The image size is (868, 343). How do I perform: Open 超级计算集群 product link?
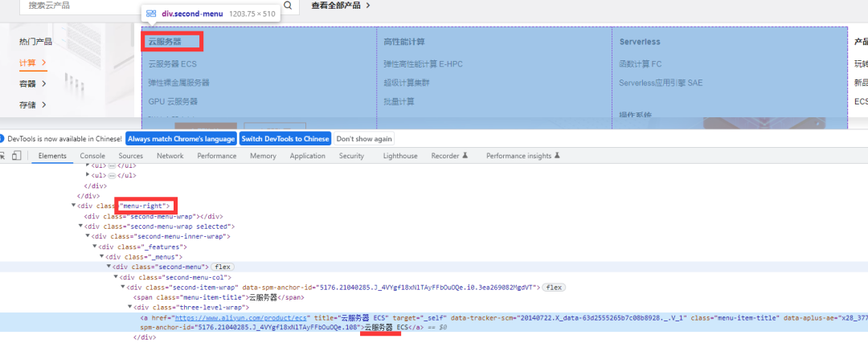coord(407,83)
